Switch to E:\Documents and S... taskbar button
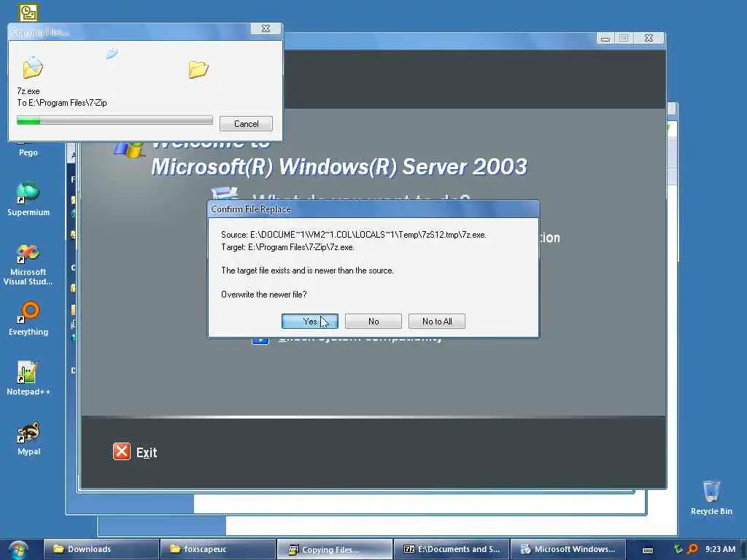This screenshot has width=747, height=560. (451, 549)
